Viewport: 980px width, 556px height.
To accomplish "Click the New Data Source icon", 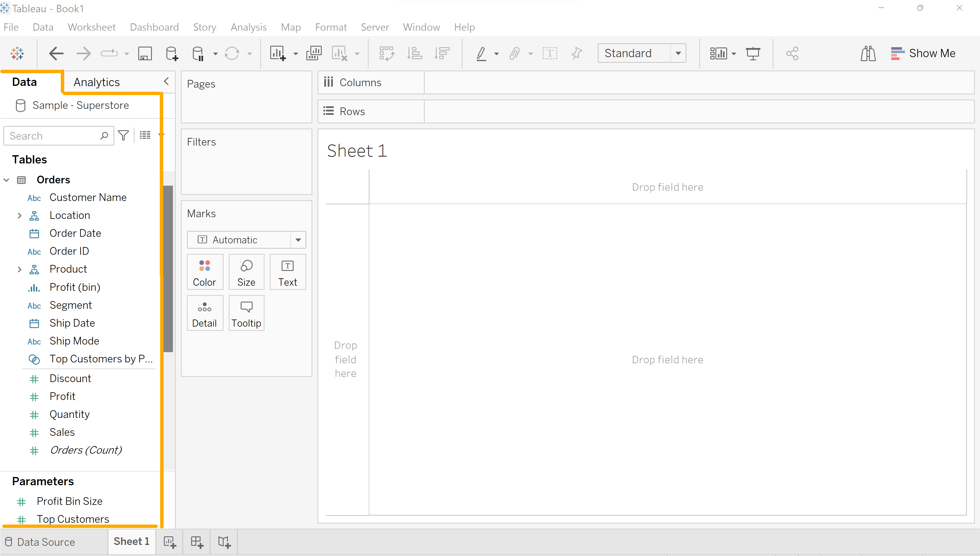I will (172, 53).
